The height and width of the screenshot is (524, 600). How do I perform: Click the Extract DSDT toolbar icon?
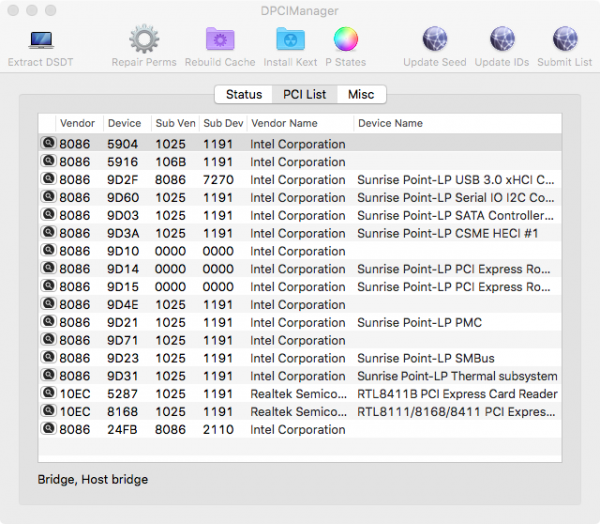point(41,40)
